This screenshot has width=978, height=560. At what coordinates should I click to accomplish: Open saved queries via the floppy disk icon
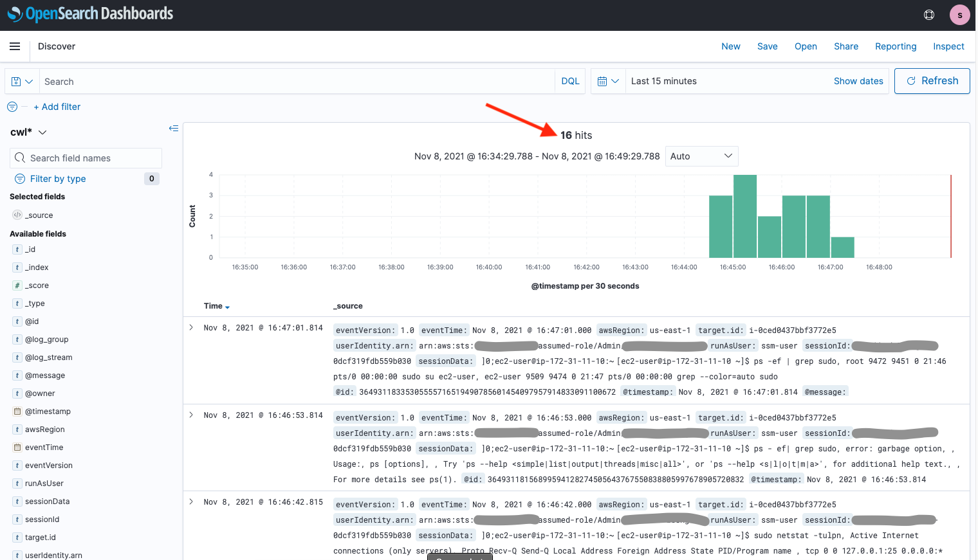point(22,81)
